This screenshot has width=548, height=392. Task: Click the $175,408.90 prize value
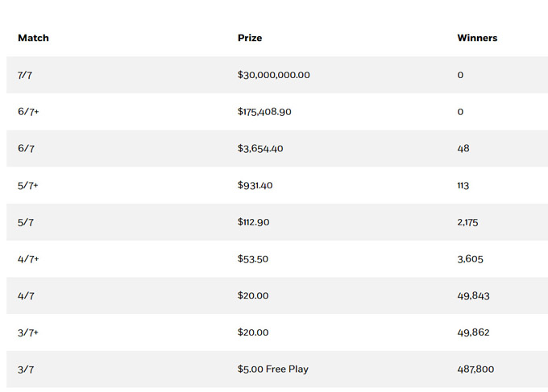coord(264,112)
